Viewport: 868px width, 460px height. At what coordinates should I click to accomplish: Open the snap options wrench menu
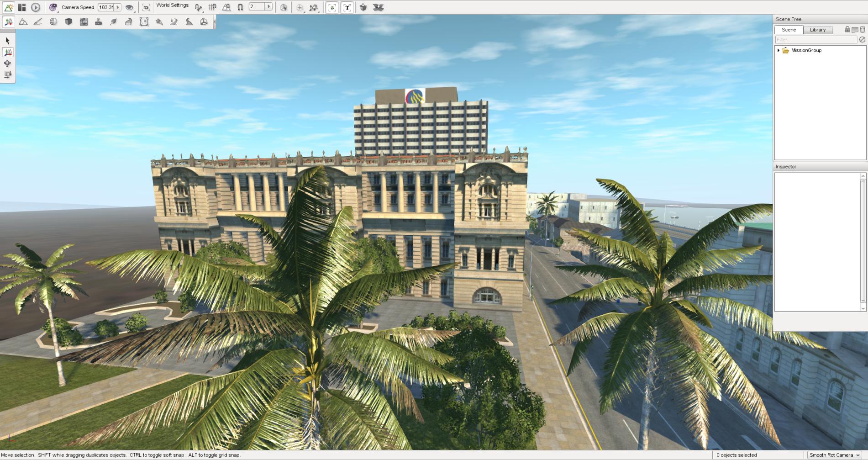coord(199,7)
